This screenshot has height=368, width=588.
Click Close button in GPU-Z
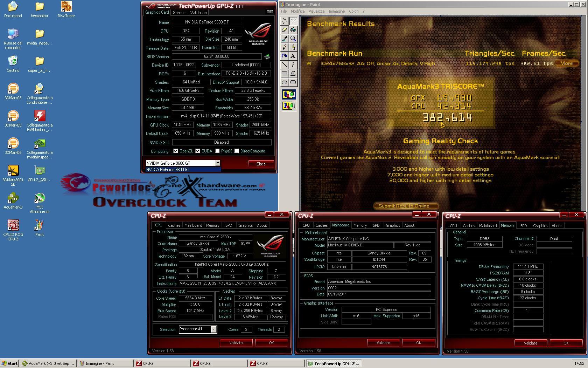261,164
